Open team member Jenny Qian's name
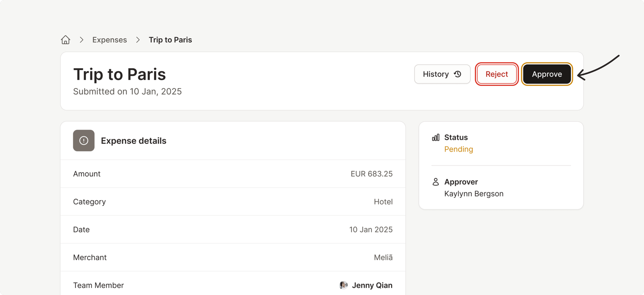 (372, 285)
